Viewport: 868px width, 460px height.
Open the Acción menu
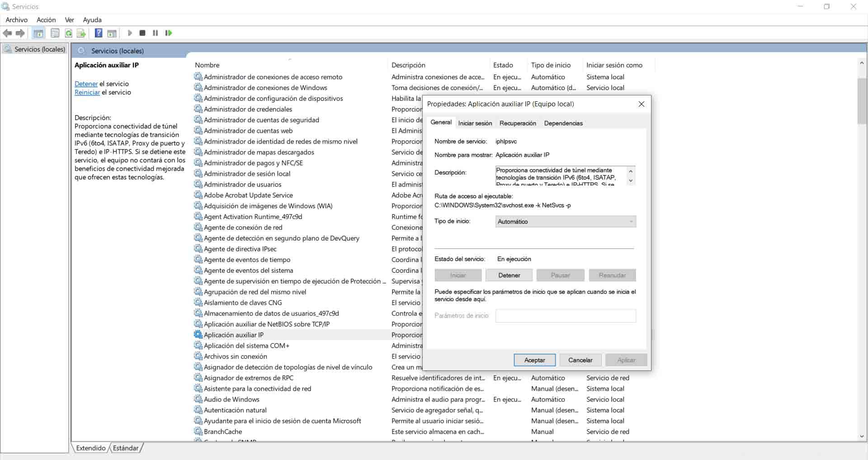pyautogui.click(x=46, y=20)
